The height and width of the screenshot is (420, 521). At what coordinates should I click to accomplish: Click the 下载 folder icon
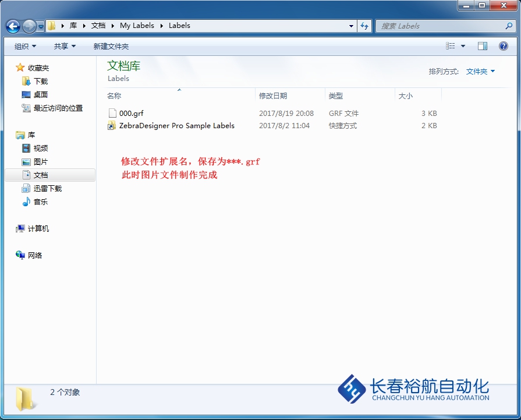(x=26, y=81)
